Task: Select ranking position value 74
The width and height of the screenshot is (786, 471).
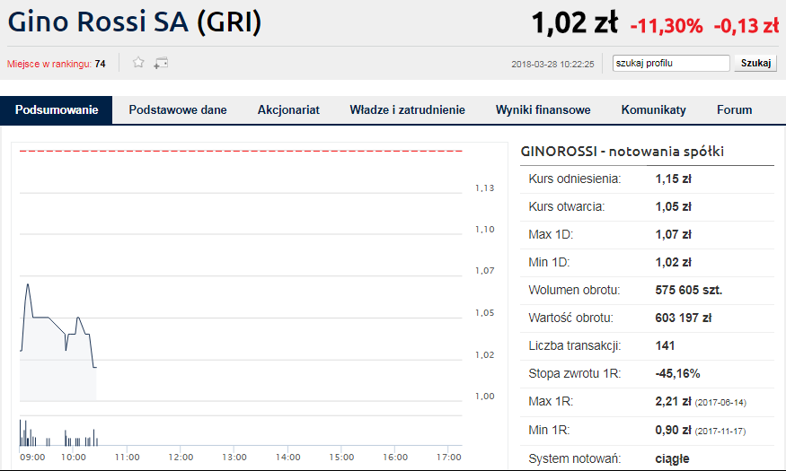Action: 100,64
